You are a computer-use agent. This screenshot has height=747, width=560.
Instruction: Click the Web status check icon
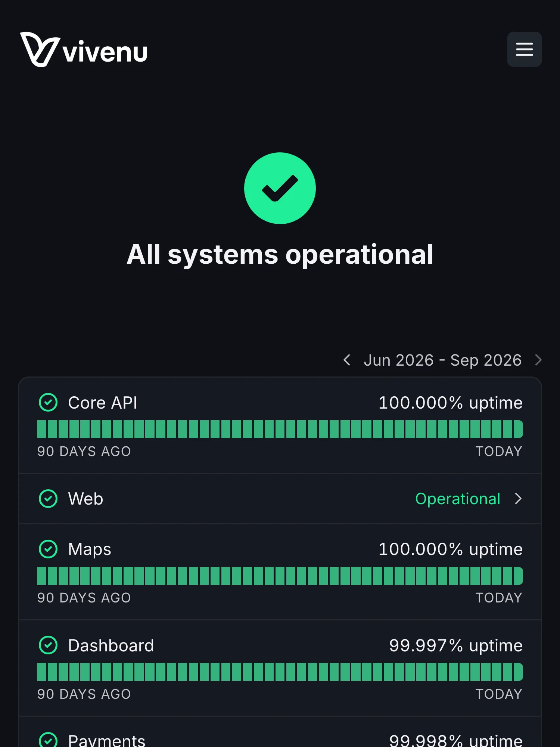coord(48,499)
